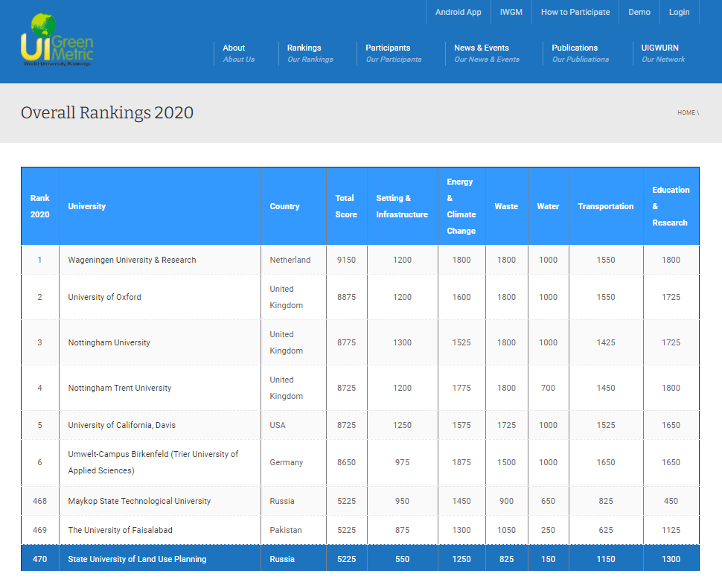Click the Transportation column header

[606, 206]
